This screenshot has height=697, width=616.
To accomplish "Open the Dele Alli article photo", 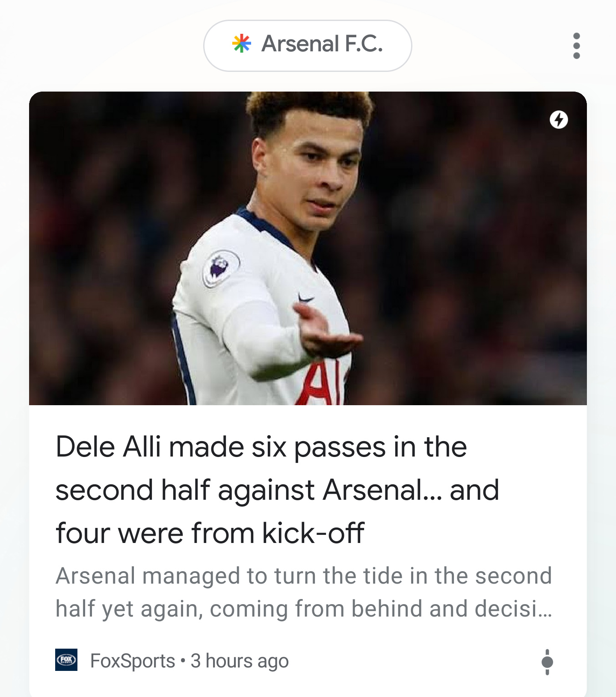I will (308, 248).
